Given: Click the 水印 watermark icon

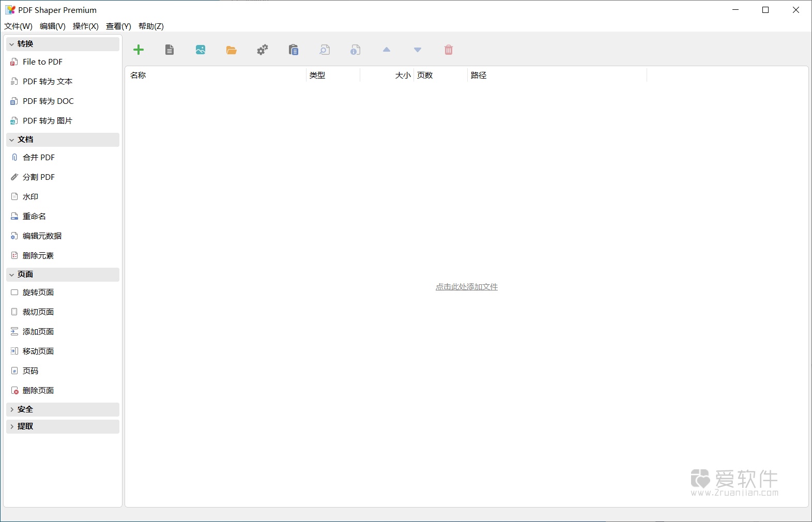Looking at the screenshot, I should (14, 196).
